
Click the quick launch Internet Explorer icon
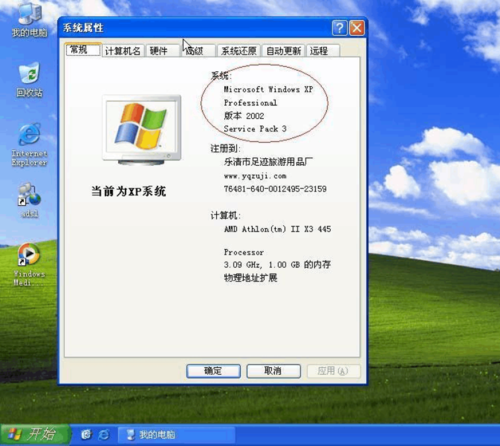tap(104, 434)
